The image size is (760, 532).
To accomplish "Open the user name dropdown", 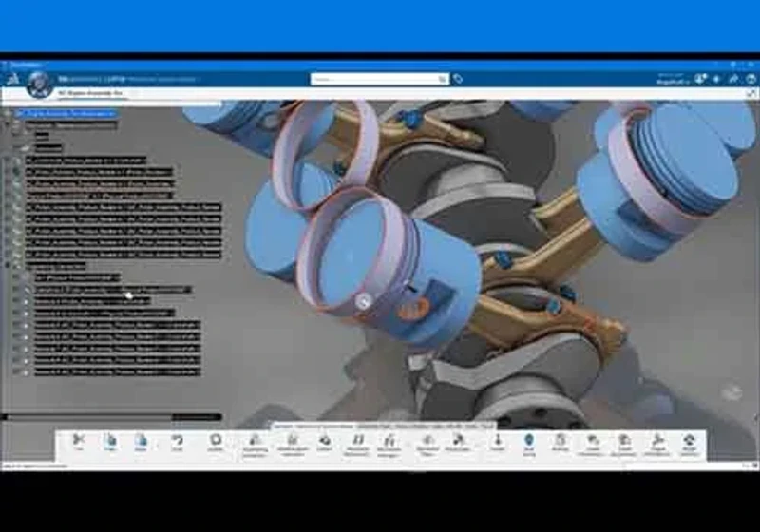I will point(673,80).
